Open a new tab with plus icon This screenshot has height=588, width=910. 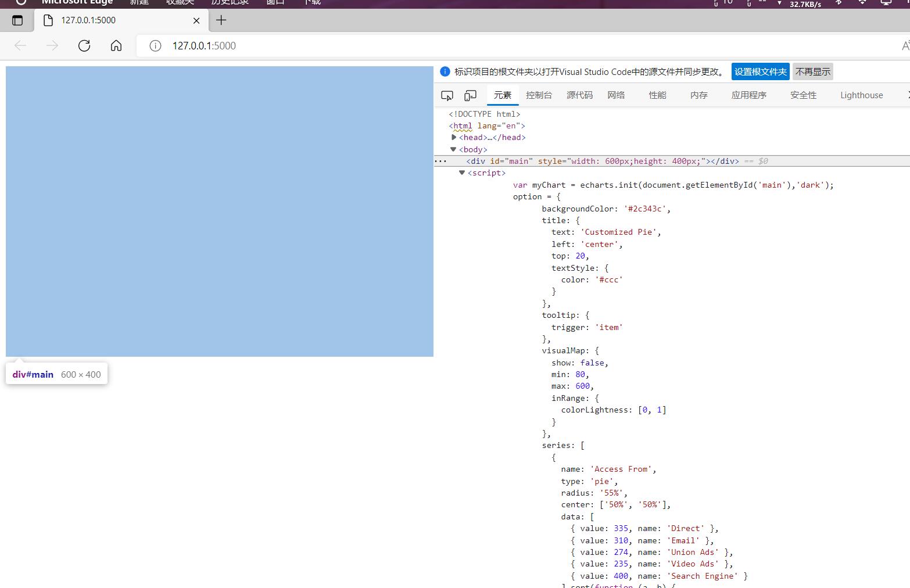pos(221,20)
